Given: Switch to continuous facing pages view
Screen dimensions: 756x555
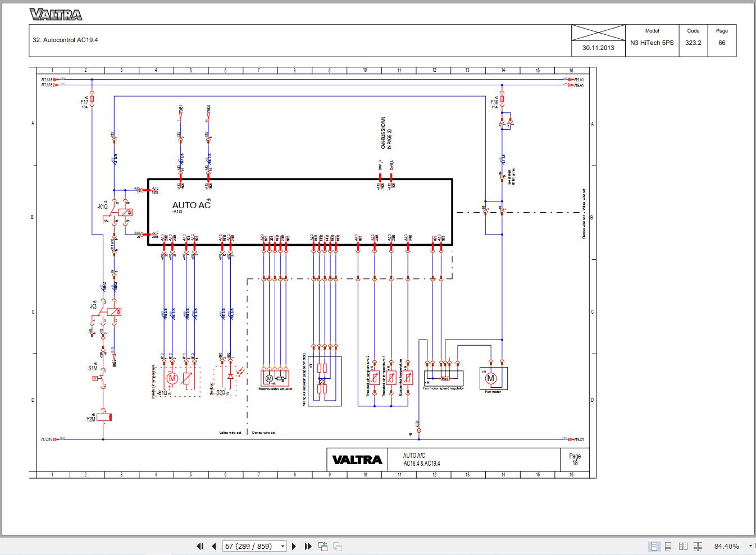Looking at the screenshot, I should pos(698,546).
